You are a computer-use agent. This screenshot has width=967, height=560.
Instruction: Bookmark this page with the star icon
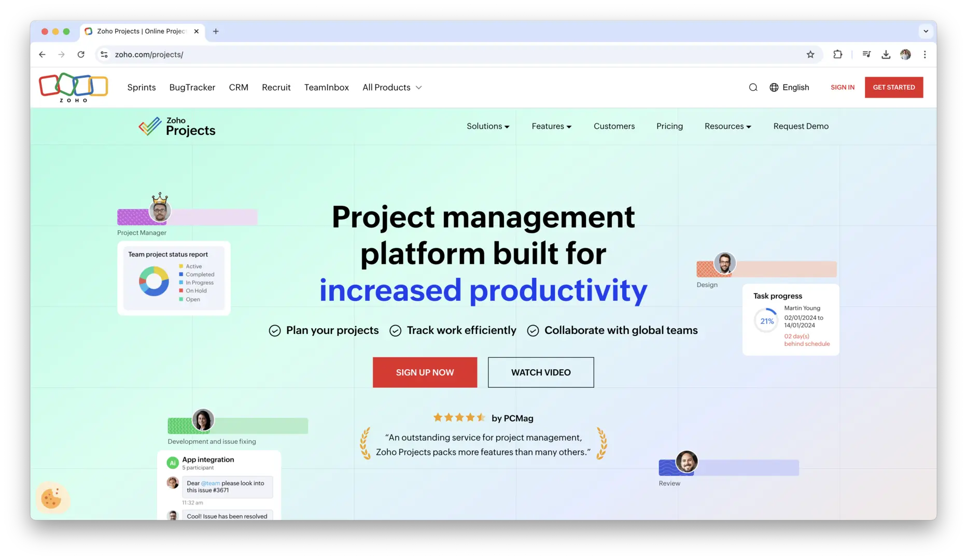pyautogui.click(x=810, y=54)
